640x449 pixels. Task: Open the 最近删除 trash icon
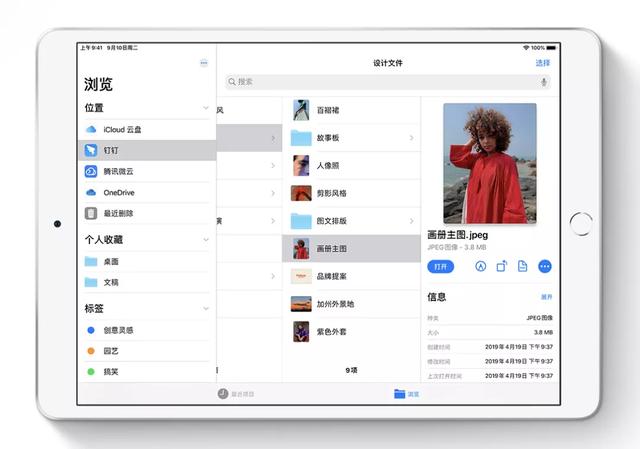tap(91, 213)
